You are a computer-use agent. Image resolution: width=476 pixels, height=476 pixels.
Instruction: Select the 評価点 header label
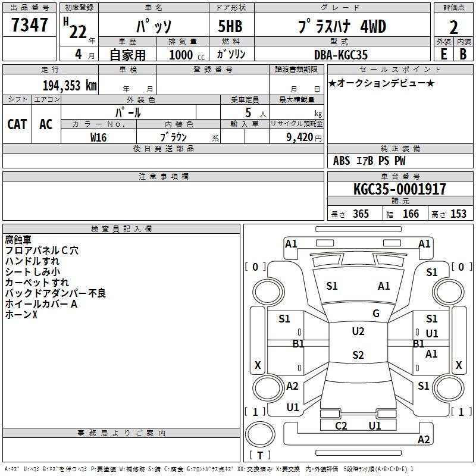pos(453,8)
